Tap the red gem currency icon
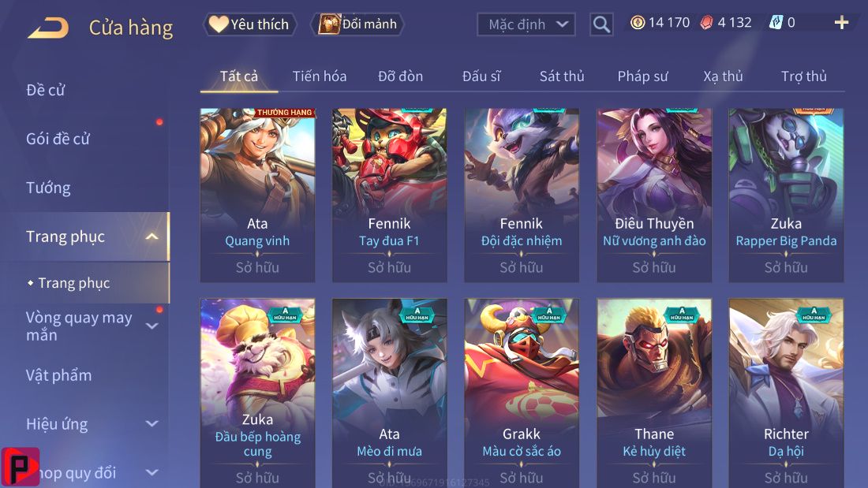The height and width of the screenshot is (488, 868). (707, 23)
